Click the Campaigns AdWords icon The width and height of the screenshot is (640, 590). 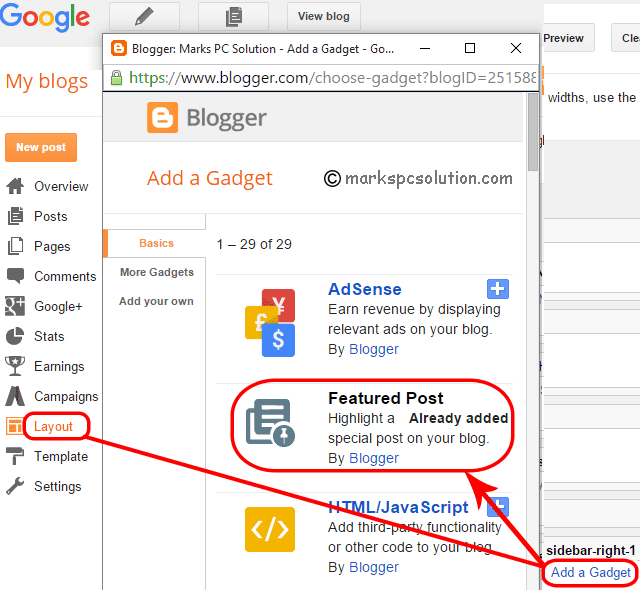[x=15, y=396]
